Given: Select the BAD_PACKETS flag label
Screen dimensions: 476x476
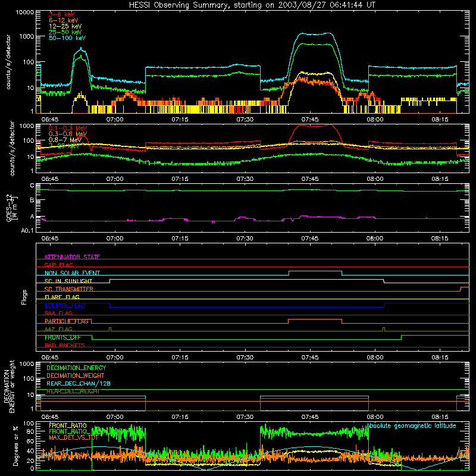Looking at the screenshot, I should click(65, 345).
